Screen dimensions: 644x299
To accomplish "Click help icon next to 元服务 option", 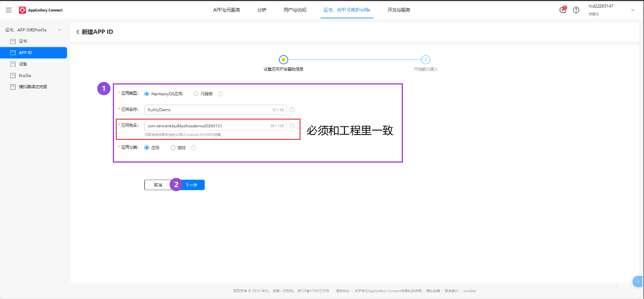I will click(x=220, y=94).
